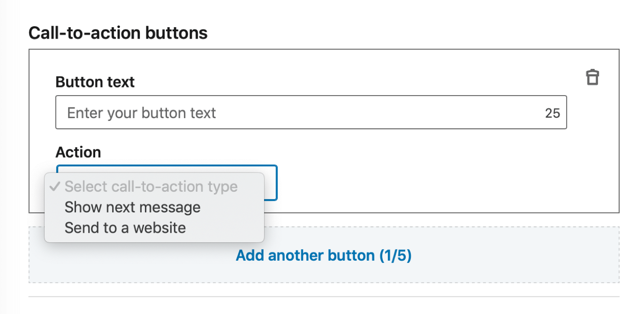Click the placeholder text "Enter your button text"

[x=141, y=113]
